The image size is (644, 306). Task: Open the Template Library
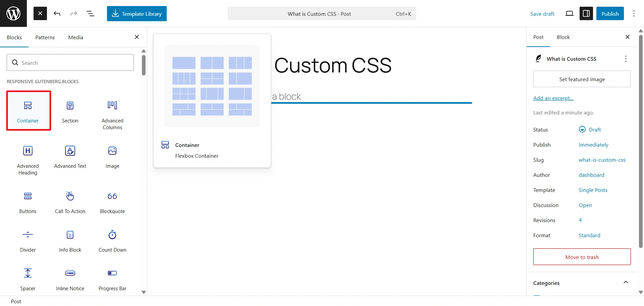pyautogui.click(x=137, y=13)
